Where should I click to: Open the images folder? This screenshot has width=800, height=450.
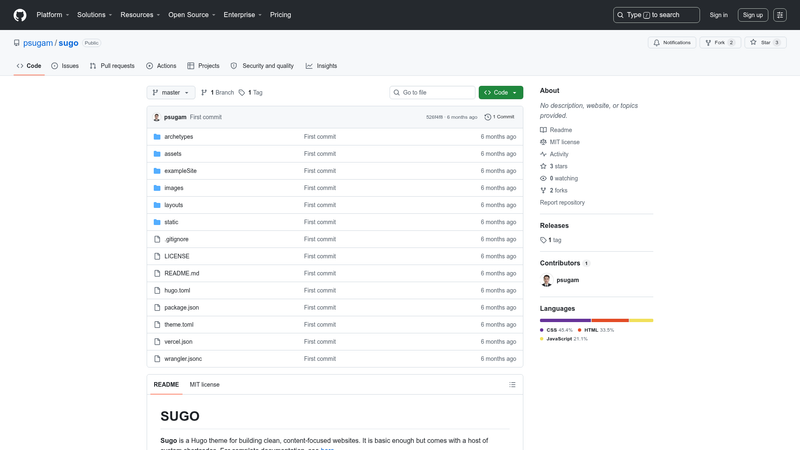(173, 188)
